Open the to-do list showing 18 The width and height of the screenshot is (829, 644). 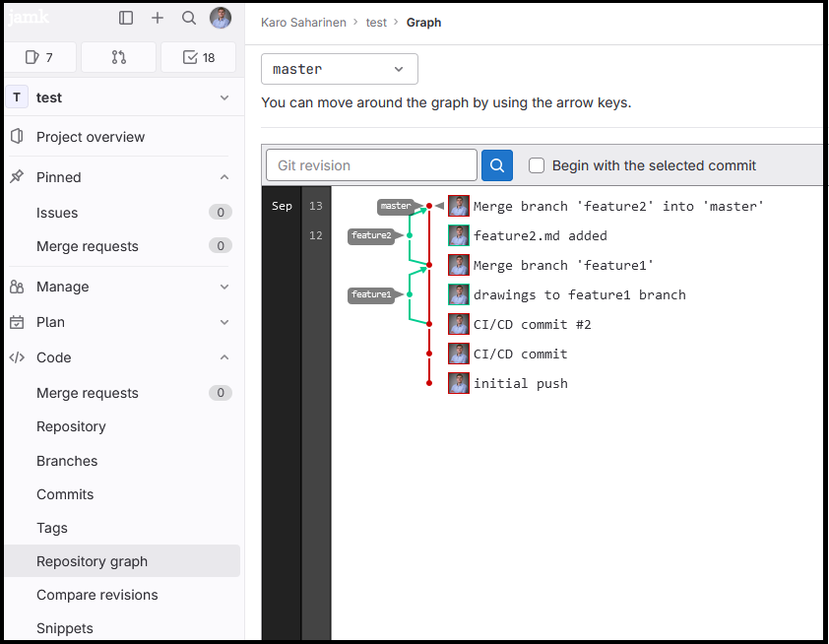pyautogui.click(x=199, y=57)
